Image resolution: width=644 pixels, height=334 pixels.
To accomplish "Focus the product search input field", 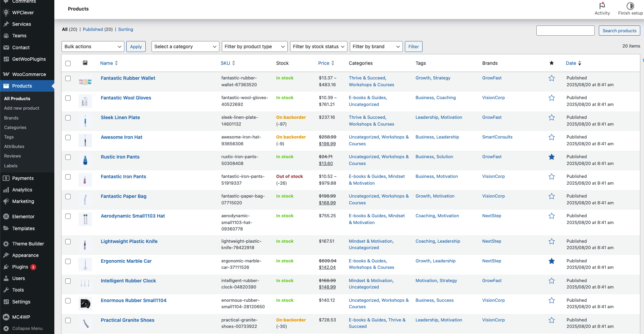I will pos(565,31).
